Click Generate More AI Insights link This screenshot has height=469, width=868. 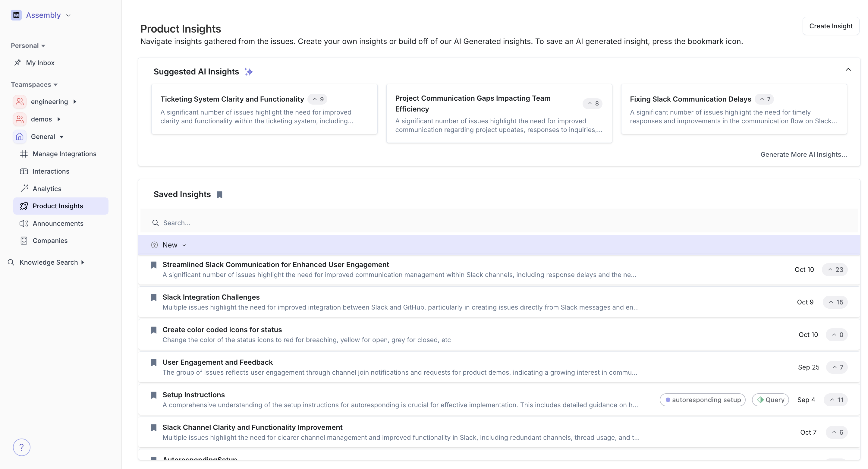[803, 154]
